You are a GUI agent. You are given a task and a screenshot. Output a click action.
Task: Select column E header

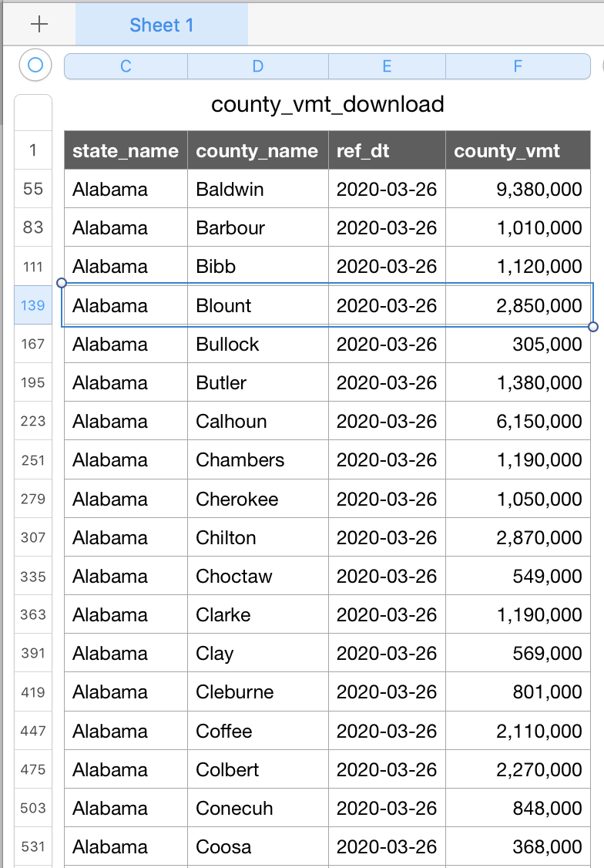pos(388,66)
